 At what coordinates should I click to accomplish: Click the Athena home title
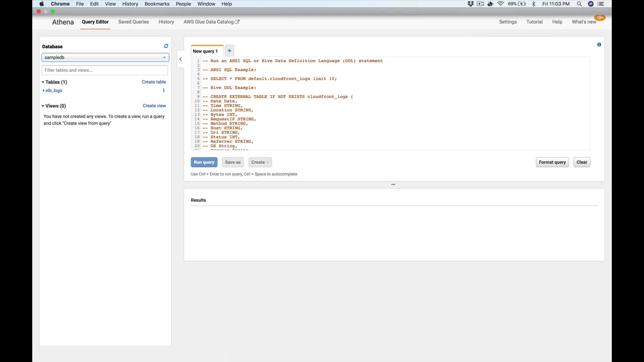click(63, 22)
